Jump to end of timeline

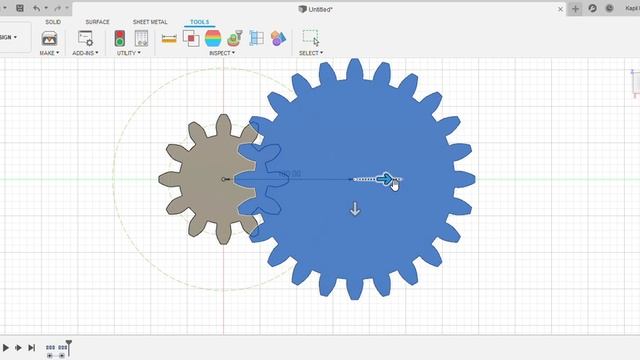[x=31, y=348]
